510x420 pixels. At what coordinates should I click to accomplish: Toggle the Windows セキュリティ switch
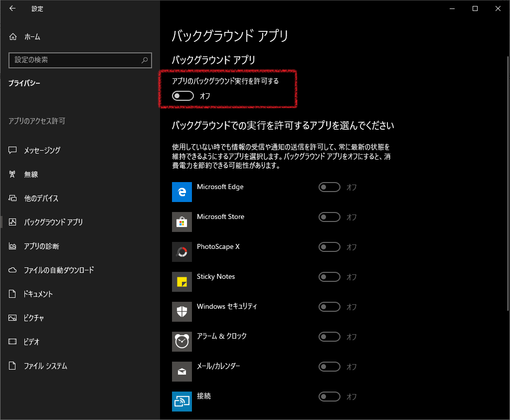coord(330,307)
